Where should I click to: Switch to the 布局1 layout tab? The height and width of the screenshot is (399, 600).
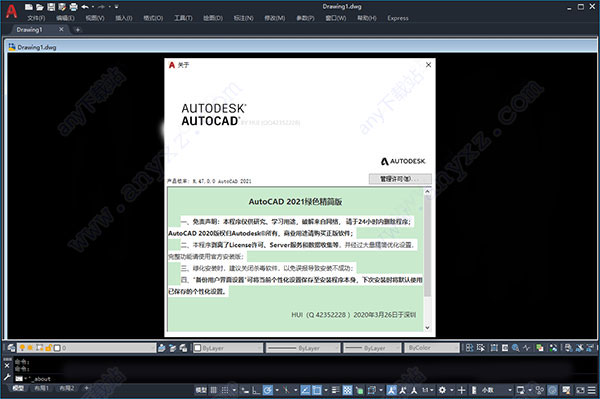(41, 388)
